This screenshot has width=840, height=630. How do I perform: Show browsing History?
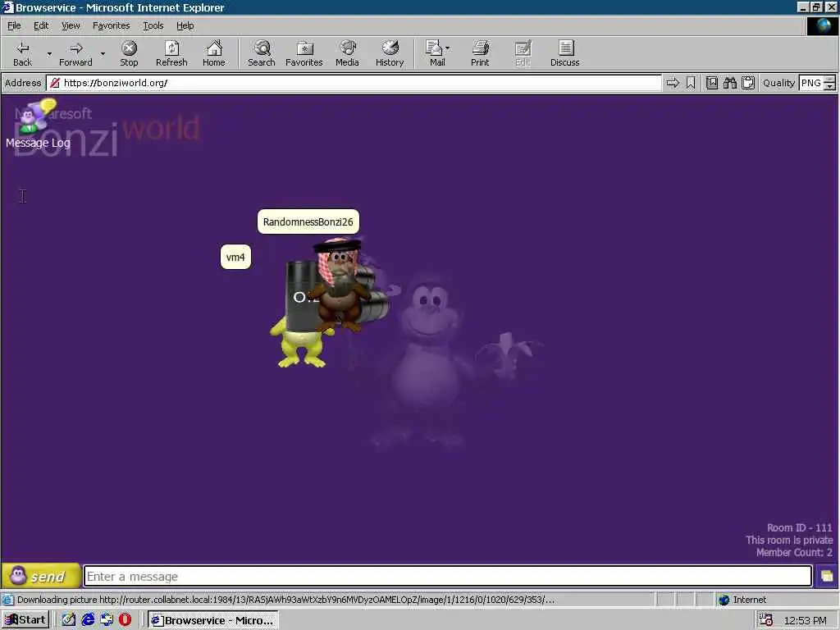coord(390,53)
